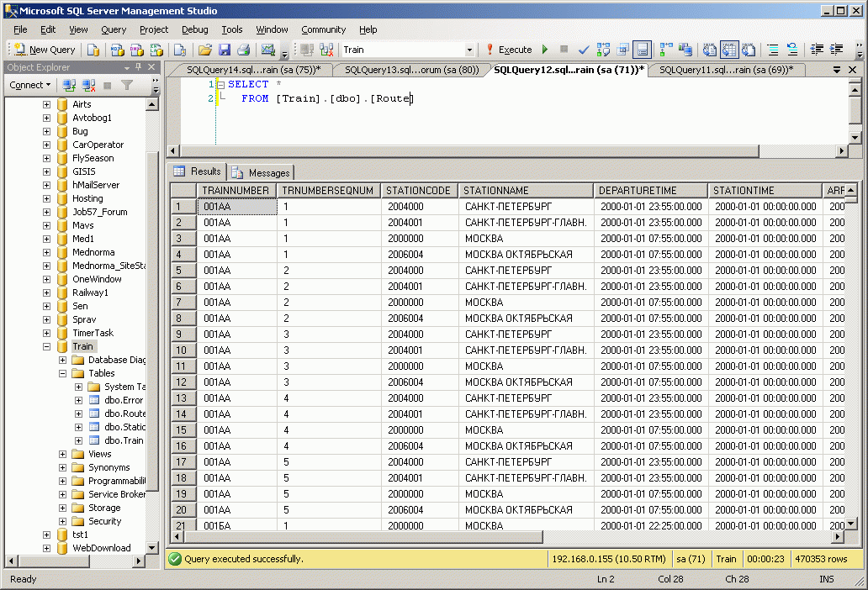The height and width of the screenshot is (590, 868).
Task: Open the Connect dropdown in Object Explorer
Action: (30, 85)
